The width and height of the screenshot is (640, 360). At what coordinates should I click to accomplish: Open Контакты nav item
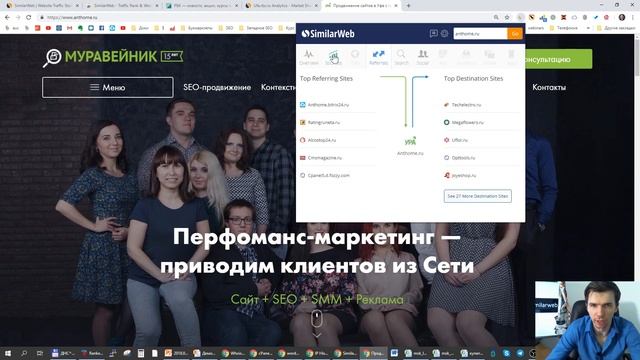(x=549, y=87)
